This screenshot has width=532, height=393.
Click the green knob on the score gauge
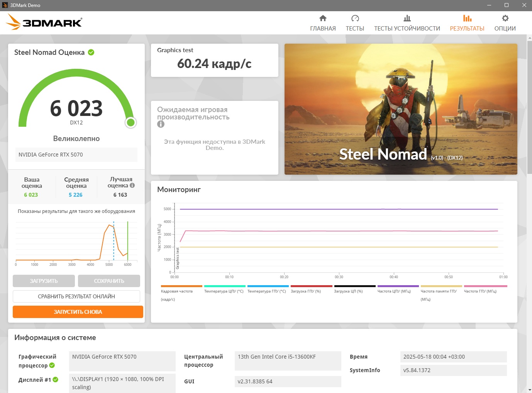[x=131, y=122]
